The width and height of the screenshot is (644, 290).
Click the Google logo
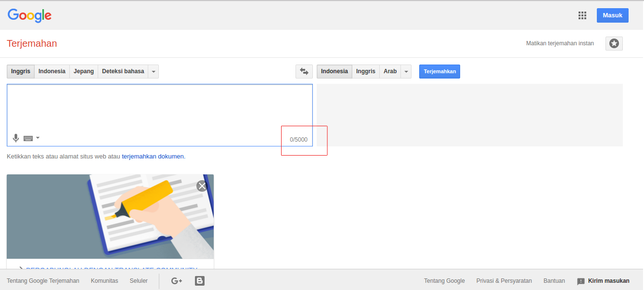click(29, 15)
